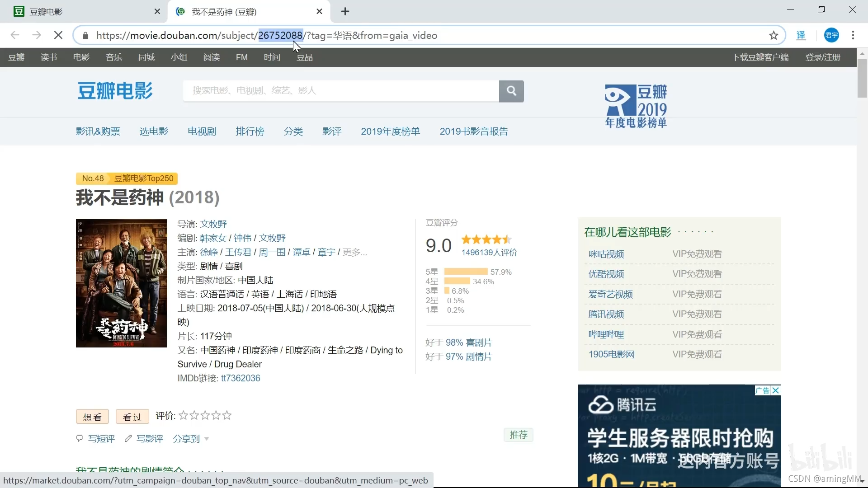This screenshot has height=488, width=868.
Task: Expand cast list via 更多...
Action: pyautogui.click(x=355, y=252)
